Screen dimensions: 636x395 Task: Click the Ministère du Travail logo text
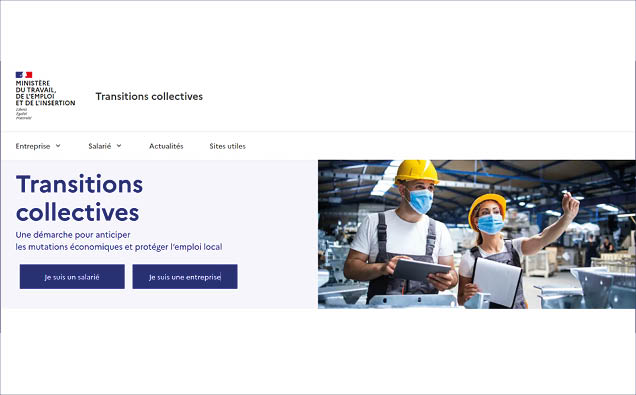pyautogui.click(x=45, y=93)
